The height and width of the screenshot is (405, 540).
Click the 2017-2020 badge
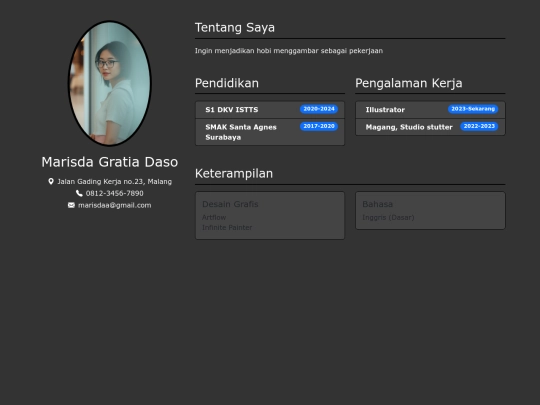319,126
